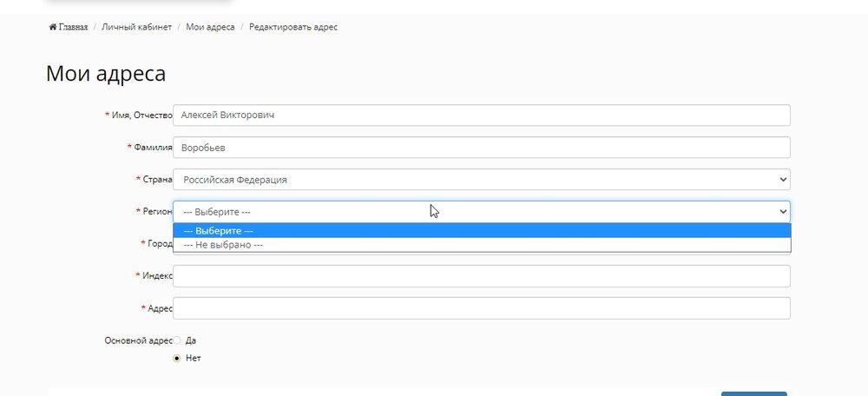This screenshot has width=868, height=396.
Task: Select the Да radio for Основной адрес
Action: point(177,340)
